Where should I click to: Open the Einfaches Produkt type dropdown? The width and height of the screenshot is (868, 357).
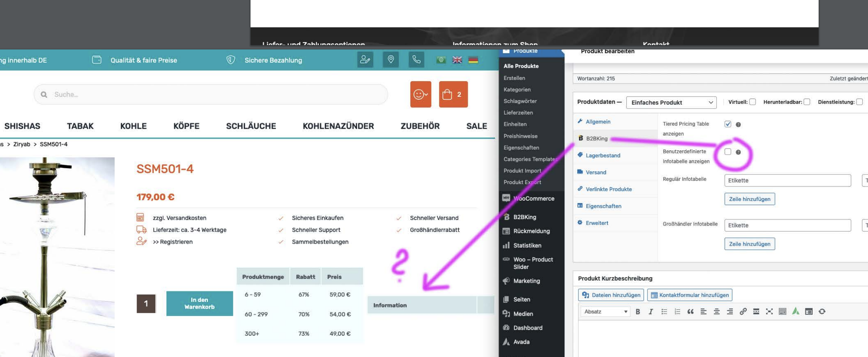pos(671,102)
